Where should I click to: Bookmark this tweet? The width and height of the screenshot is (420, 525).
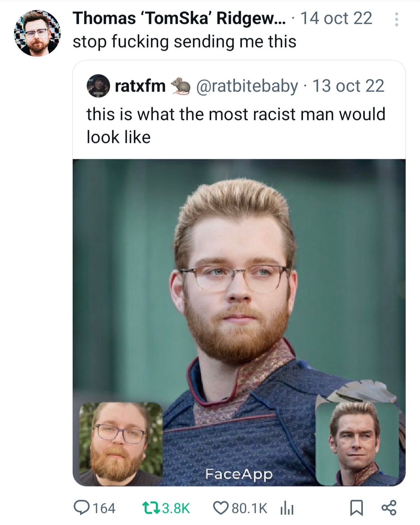[x=356, y=508]
